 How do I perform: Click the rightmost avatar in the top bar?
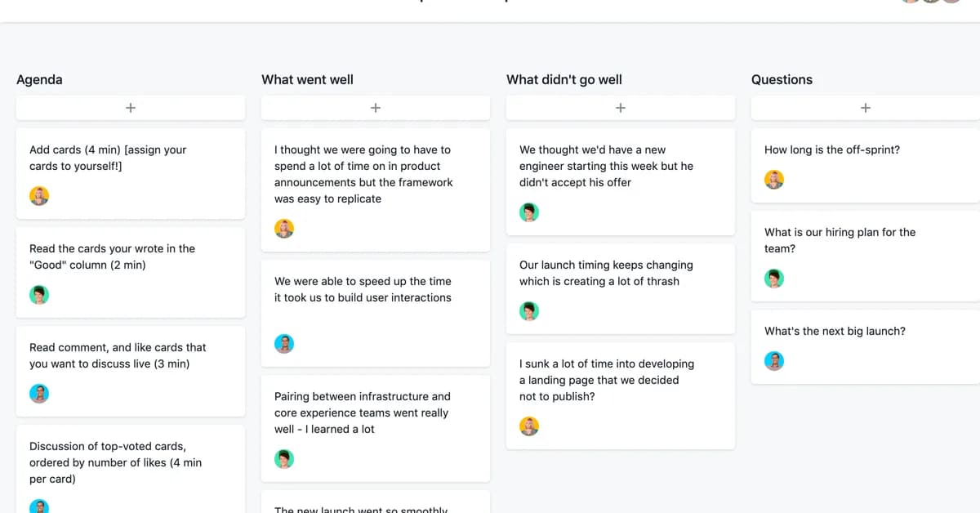click(952, 2)
